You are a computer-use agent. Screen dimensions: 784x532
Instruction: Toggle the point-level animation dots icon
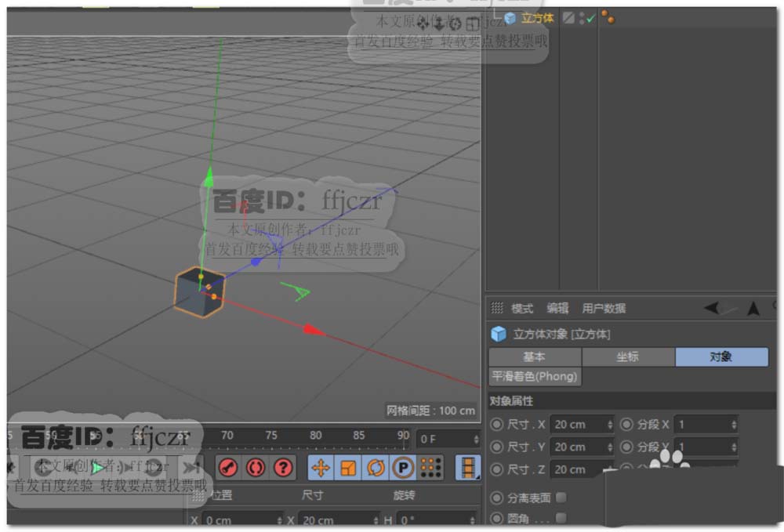430,468
